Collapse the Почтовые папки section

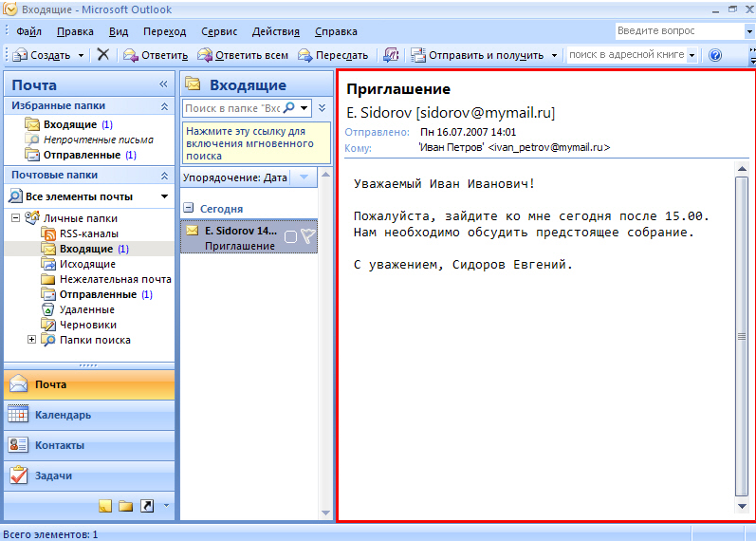(x=164, y=176)
